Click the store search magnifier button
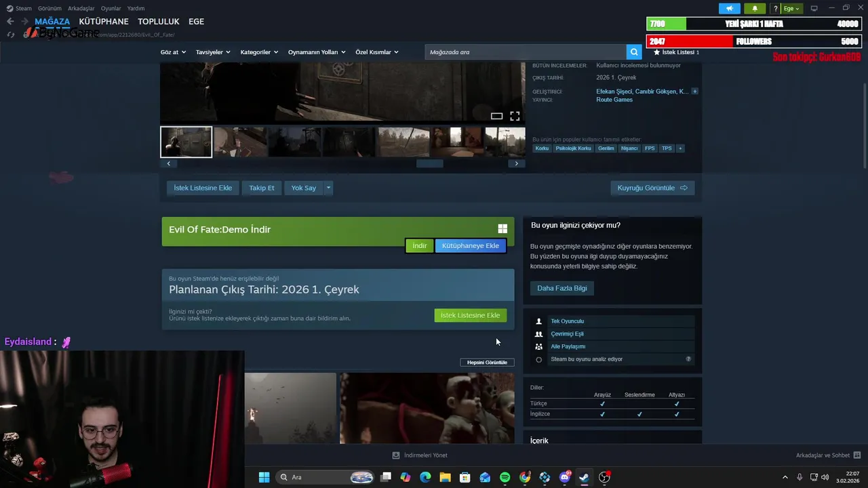 pyautogui.click(x=634, y=52)
